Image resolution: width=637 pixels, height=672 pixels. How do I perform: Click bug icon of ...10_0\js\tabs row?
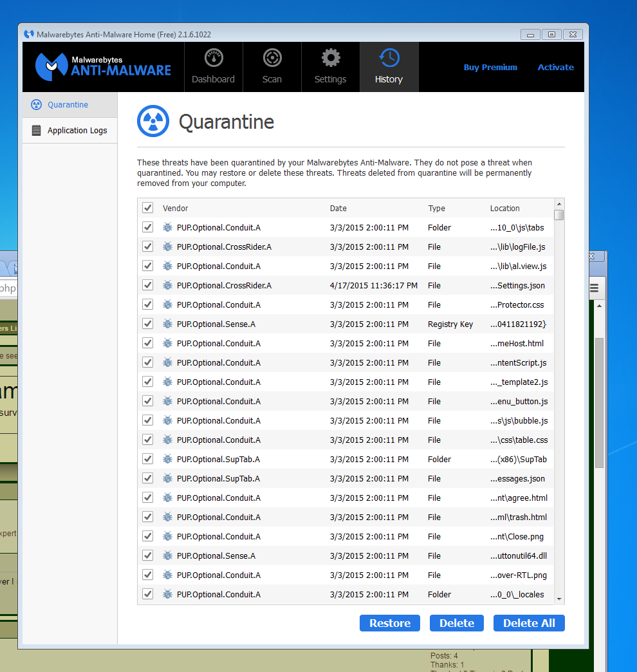(167, 227)
